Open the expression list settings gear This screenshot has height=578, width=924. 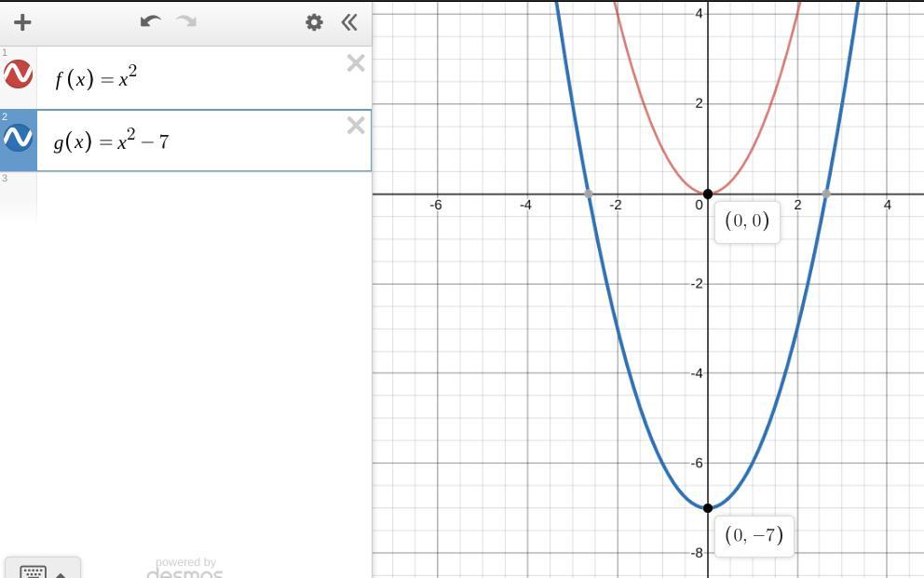pos(314,22)
